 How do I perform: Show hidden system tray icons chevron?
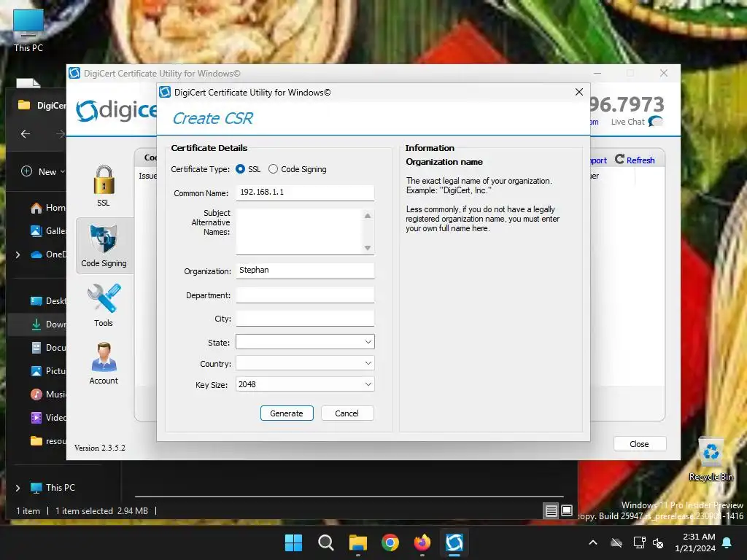pyautogui.click(x=593, y=542)
